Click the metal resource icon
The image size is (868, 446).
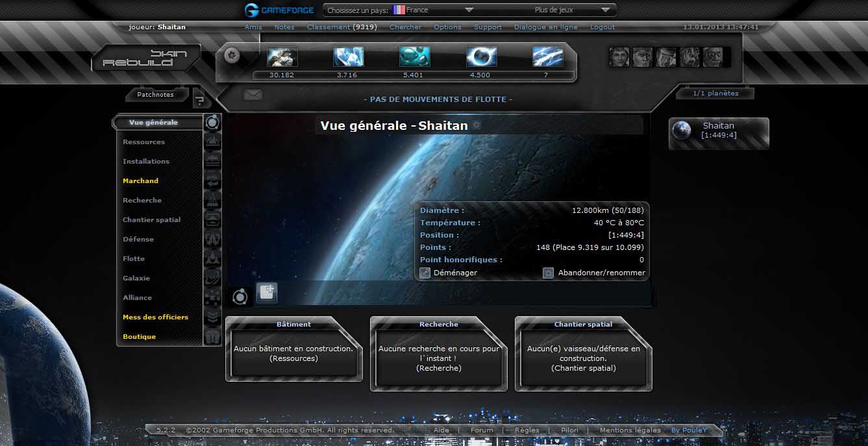(x=282, y=56)
